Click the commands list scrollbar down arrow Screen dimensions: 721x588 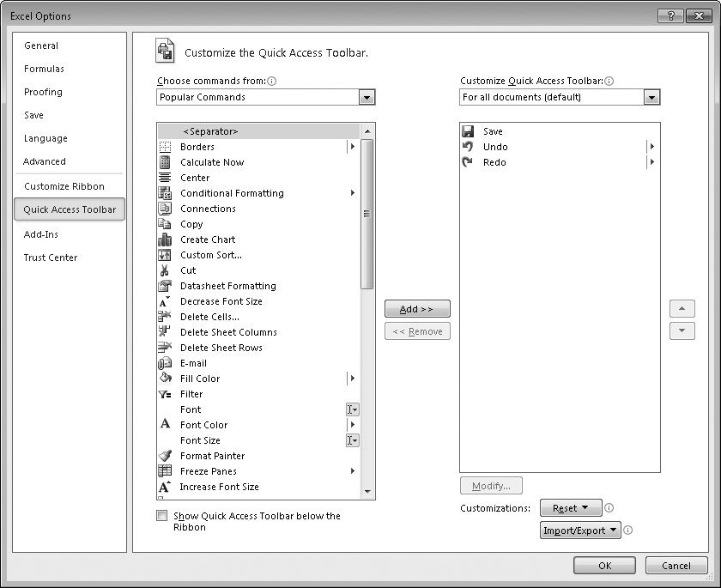[x=367, y=492]
